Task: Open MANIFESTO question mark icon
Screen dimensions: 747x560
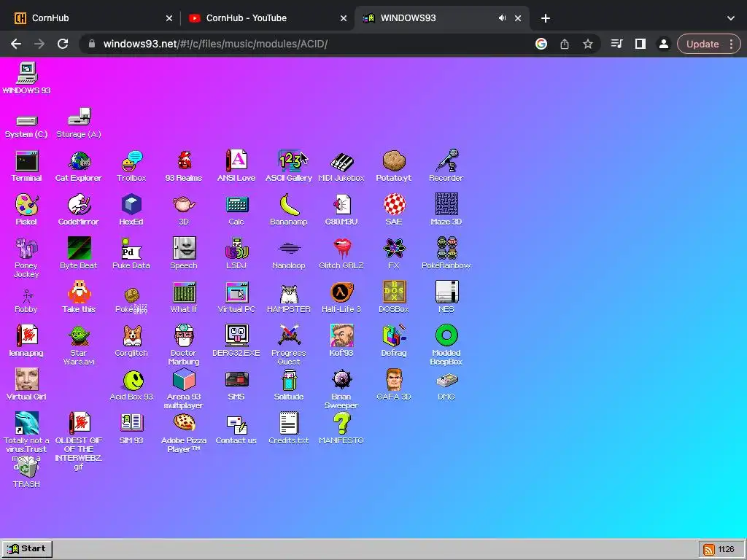Action: click(341, 429)
